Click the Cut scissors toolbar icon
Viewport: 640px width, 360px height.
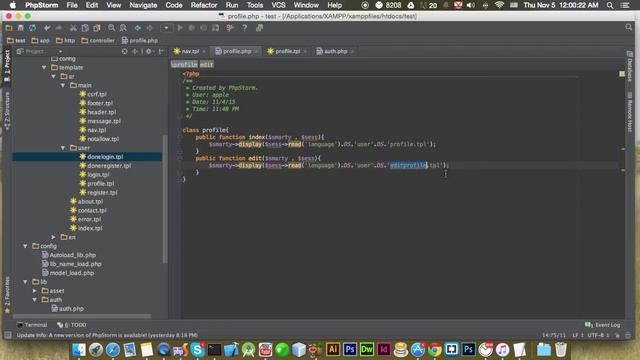tap(73, 28)
